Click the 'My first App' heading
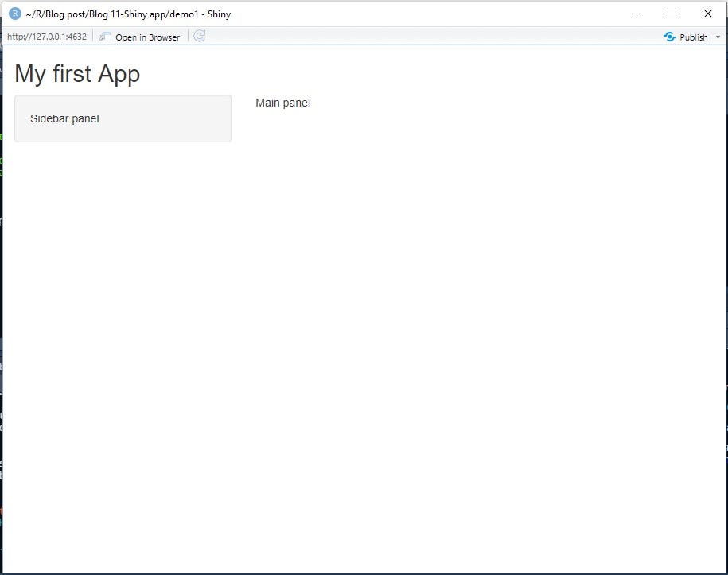Screen dimensions: 728x575 coord(77,74)
